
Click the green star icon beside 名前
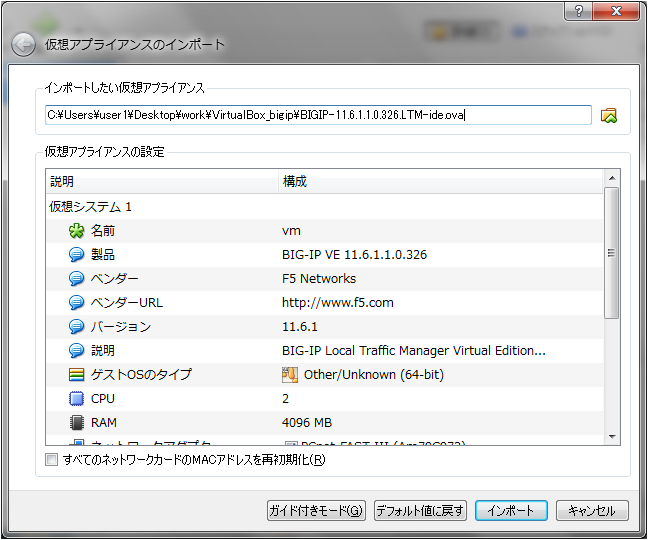[76, 231]
